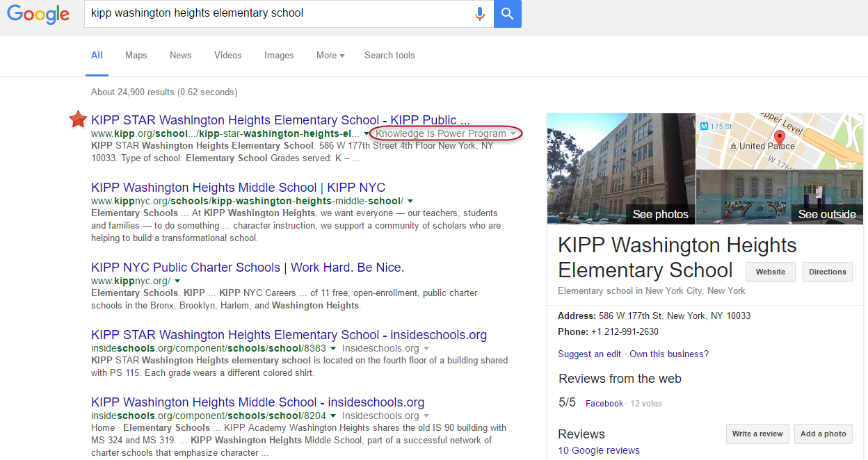Open the Suggest an edit link
The image size is (868, 460).
tap(589, 354)
